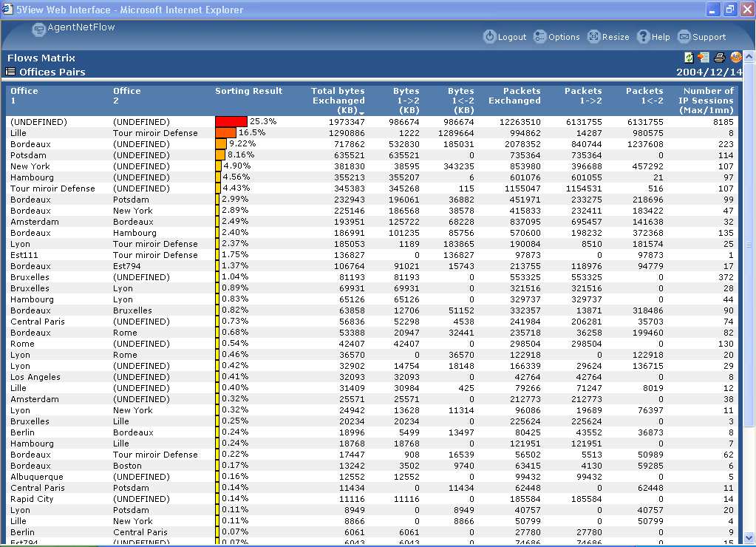The height and width of the screenshot is (547, 756).
Task: Click packets 1->2 value 1154531
Action: (584, 188)
